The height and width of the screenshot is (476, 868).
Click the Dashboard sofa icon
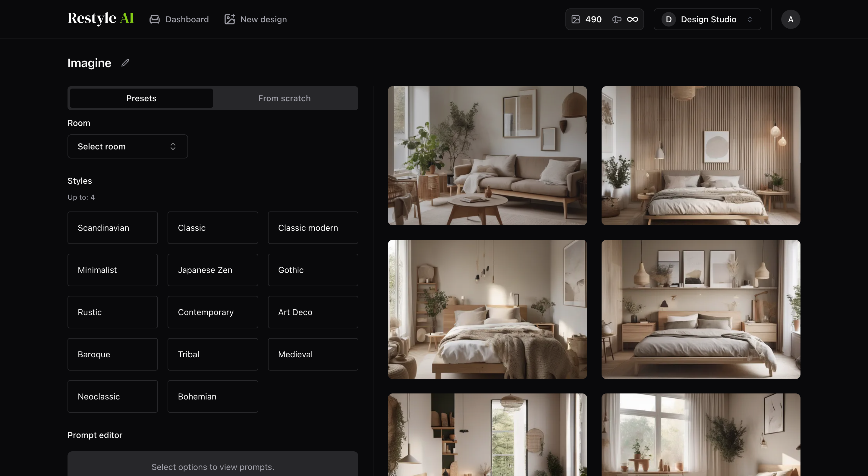click(x=154, y=19)
